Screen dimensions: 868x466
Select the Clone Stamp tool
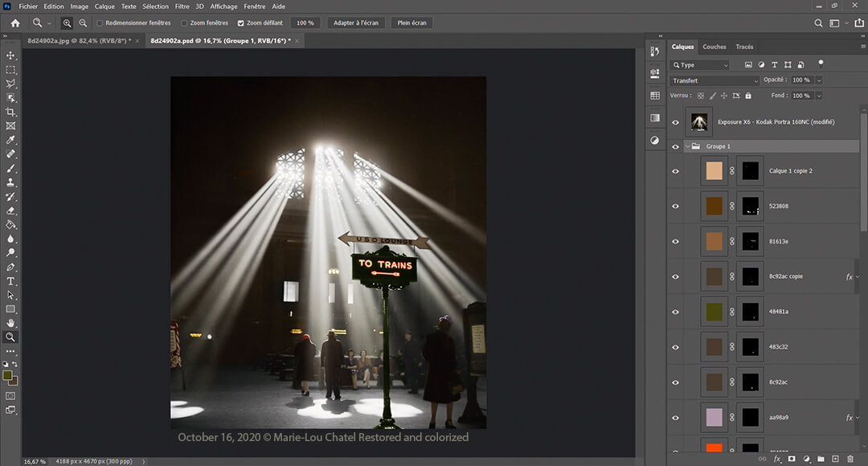pos(10,182)
